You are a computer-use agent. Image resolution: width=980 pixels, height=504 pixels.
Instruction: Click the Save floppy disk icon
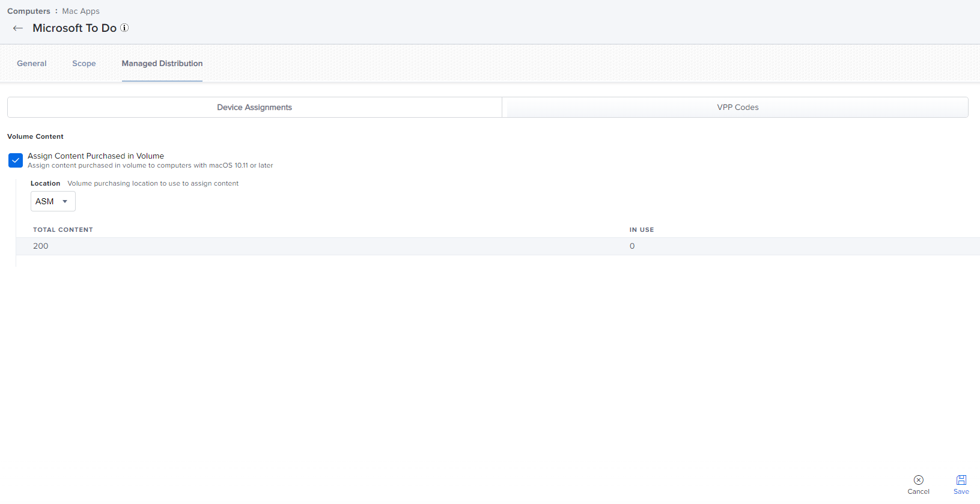click(x=961, y=480)
